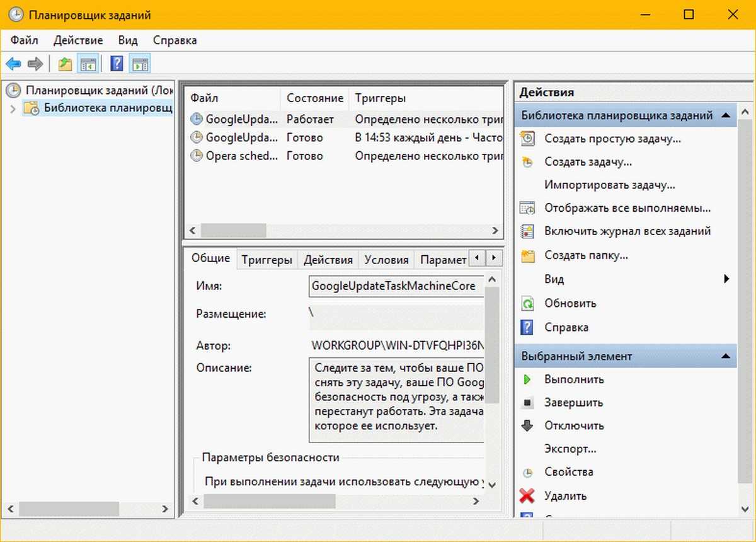Switch to the Триггеры tab
Image resolution: width=756 pixels, height=542 pixels.
click(266, 260)
